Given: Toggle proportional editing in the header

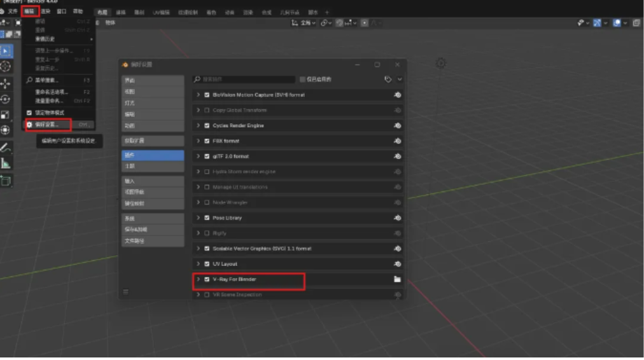Looking at the screenshot, I should point(364,23).
